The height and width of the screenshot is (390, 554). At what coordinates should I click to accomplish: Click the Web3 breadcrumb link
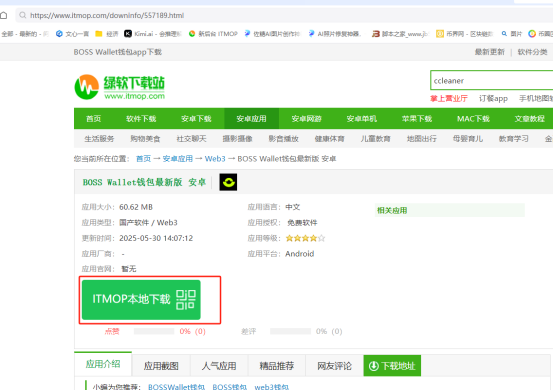(x=215, y=159)
